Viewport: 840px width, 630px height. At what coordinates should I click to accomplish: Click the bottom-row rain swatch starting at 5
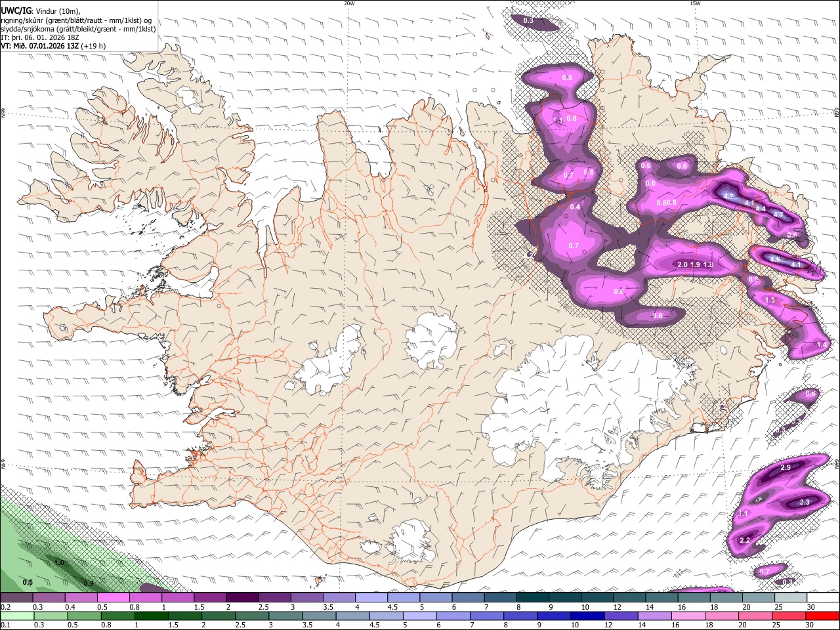tap(420, 616)
